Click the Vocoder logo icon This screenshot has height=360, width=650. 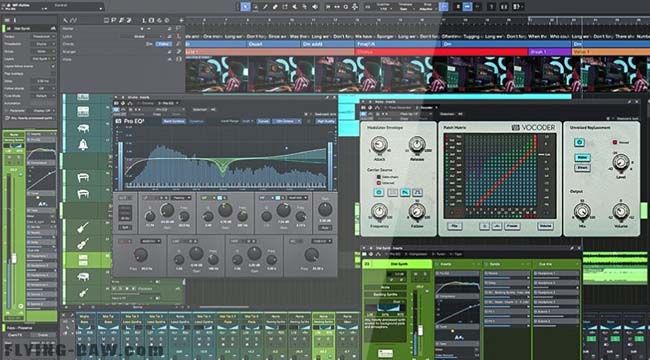point(515,127)
